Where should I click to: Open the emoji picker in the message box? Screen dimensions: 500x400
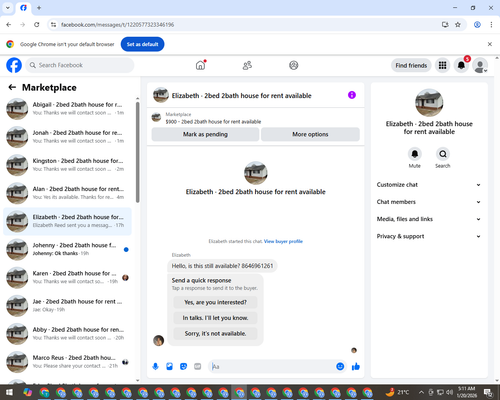pos(340,367)
